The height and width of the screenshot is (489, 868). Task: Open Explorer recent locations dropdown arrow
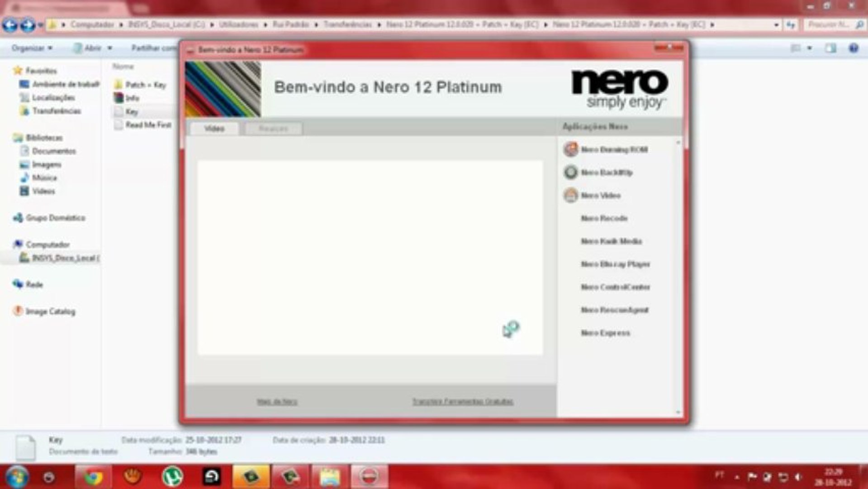[40, 25]
